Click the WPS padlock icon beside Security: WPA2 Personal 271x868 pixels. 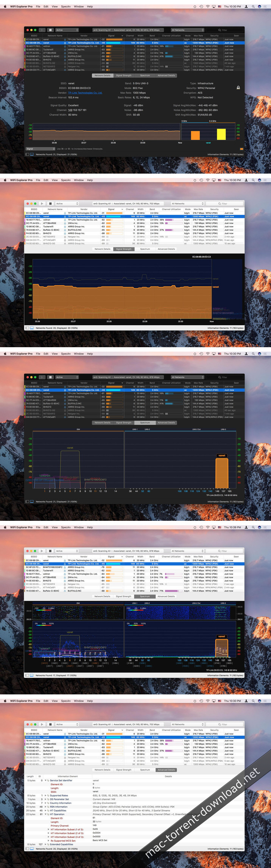pyautogui.click(x=238, y=88)
